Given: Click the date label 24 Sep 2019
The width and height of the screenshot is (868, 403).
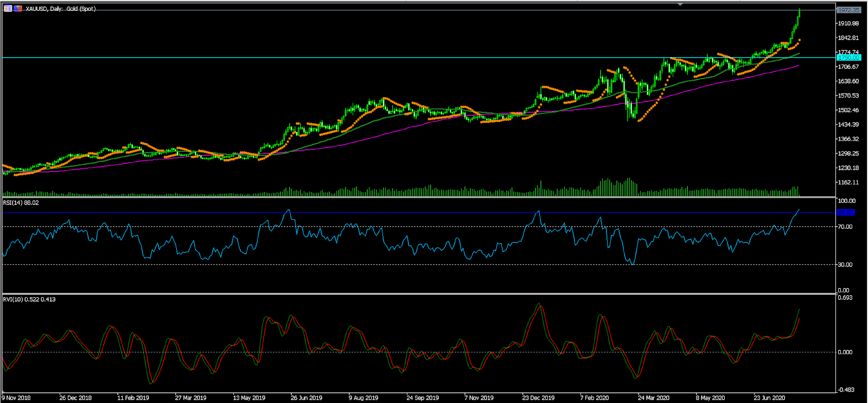Looking at the screenshot, I should pyautogui.click(x=423, y=398).
